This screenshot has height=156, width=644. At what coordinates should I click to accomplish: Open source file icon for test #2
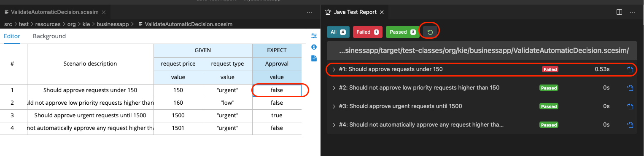point(631,88)
